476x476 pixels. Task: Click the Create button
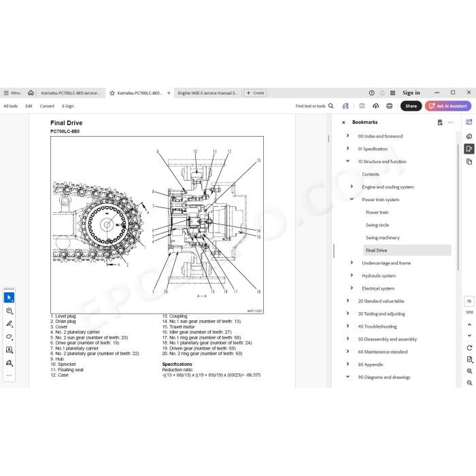(255, 93)
